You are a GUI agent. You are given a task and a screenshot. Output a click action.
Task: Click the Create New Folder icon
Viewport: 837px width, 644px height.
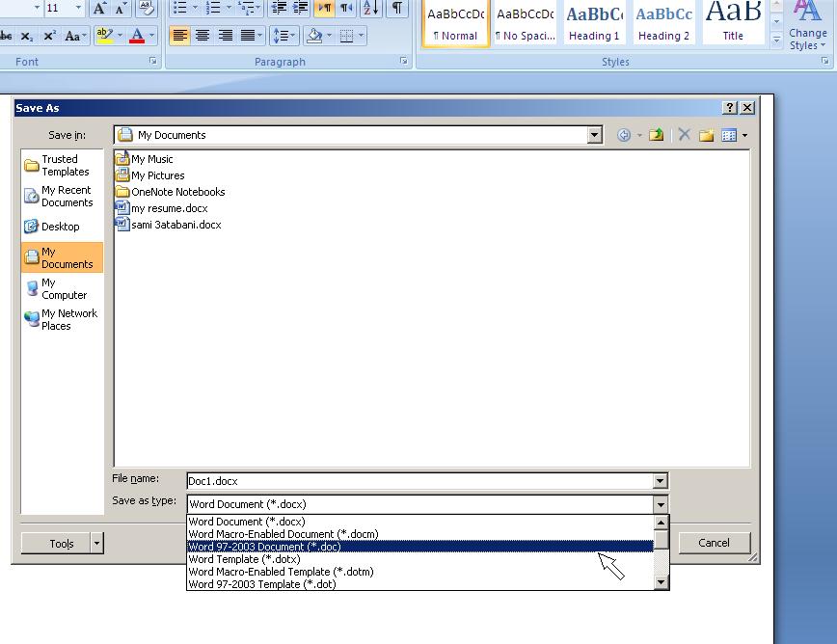click(x=707, y=135)
